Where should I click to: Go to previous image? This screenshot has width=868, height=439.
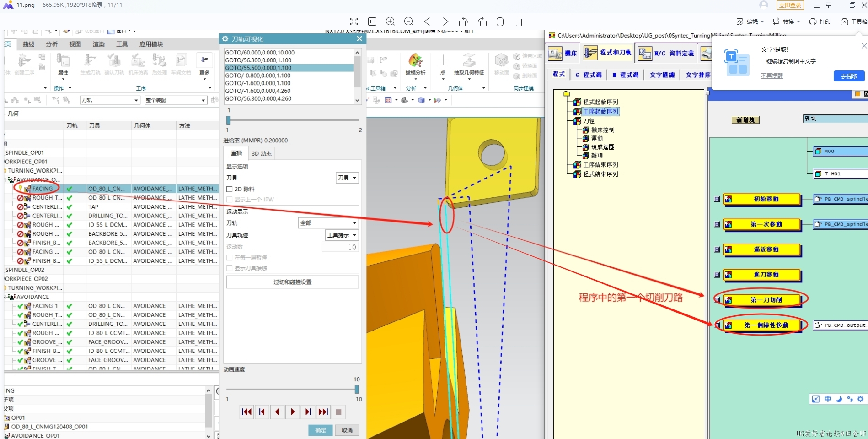(427, 22)
